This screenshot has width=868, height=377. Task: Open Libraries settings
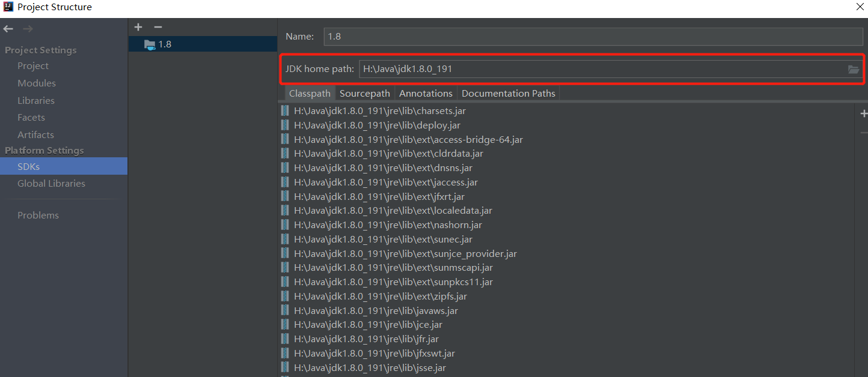tap(36, 101)
